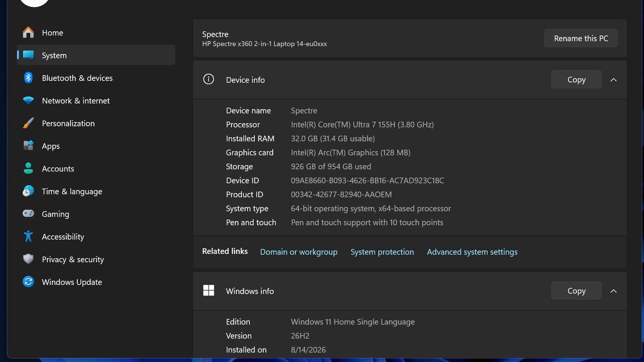Open Gaming settings

96,214
